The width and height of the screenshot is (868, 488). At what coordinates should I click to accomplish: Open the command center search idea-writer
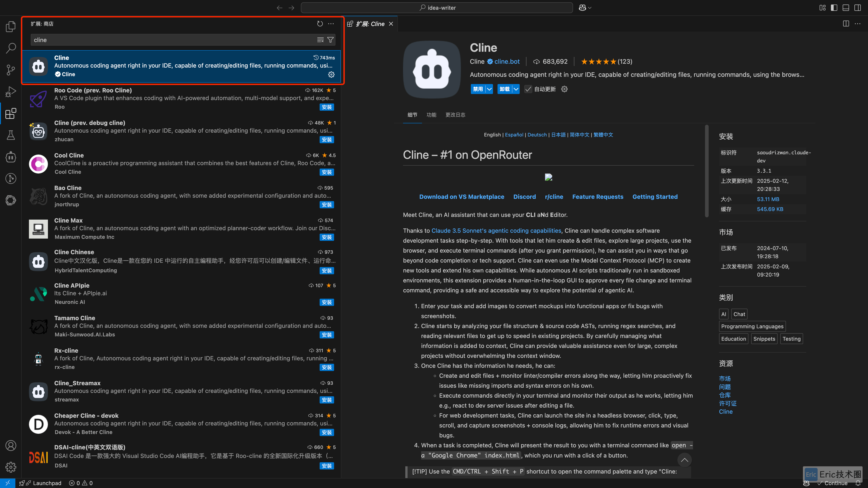[x=437, y=8]
